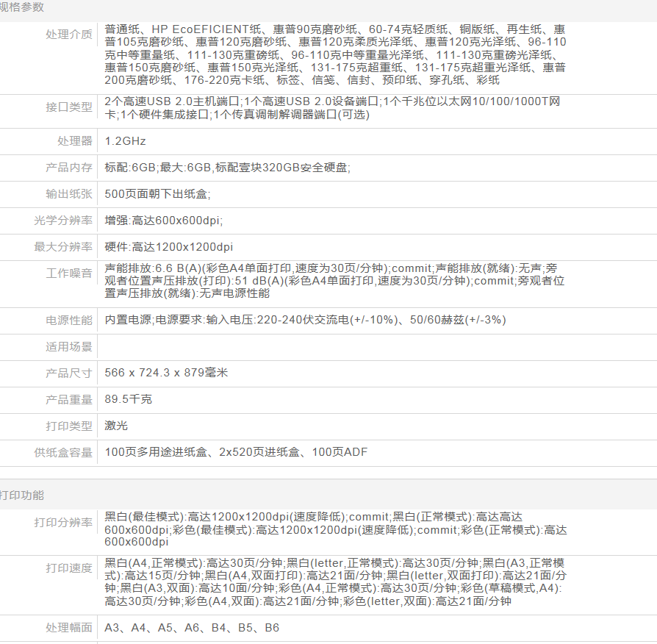
Task: Select the 电源性能 label
Action: pos(69,320)
